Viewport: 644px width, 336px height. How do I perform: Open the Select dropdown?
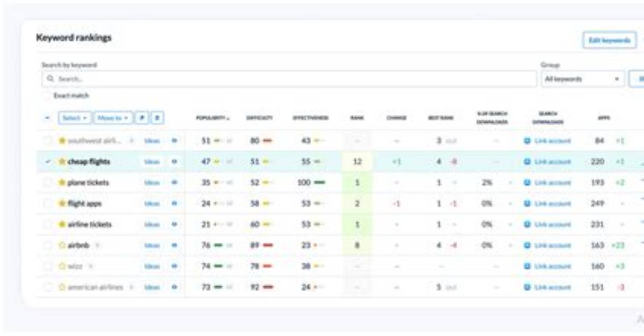click(75, 118)
